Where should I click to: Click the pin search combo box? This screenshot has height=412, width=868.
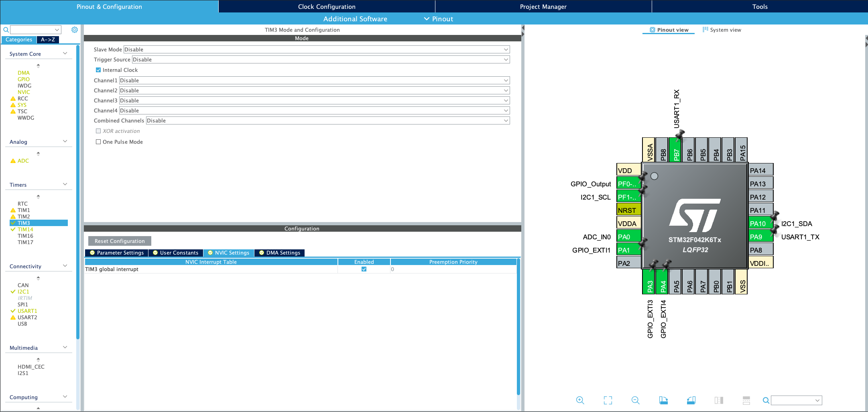796,400
